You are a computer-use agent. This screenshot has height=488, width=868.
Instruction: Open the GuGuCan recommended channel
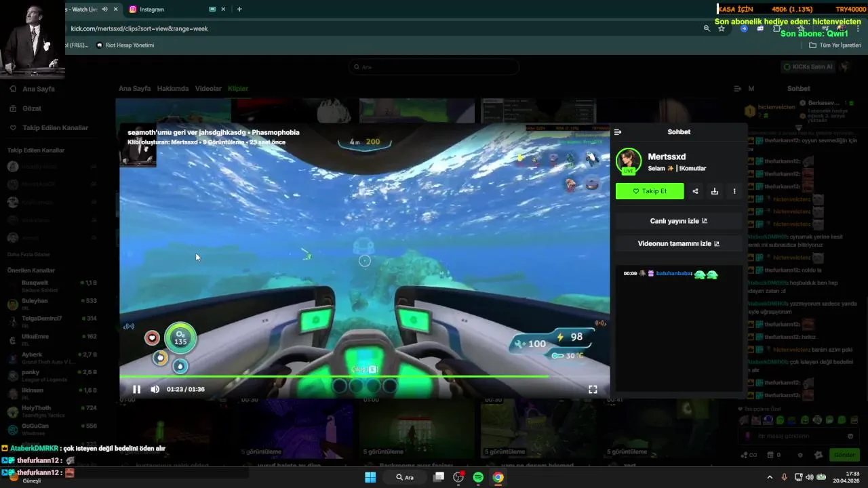tap(53, 429)
